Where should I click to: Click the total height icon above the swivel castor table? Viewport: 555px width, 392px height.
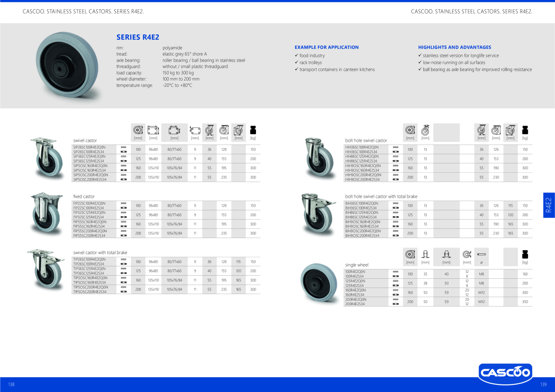click(x=224, y=130)
